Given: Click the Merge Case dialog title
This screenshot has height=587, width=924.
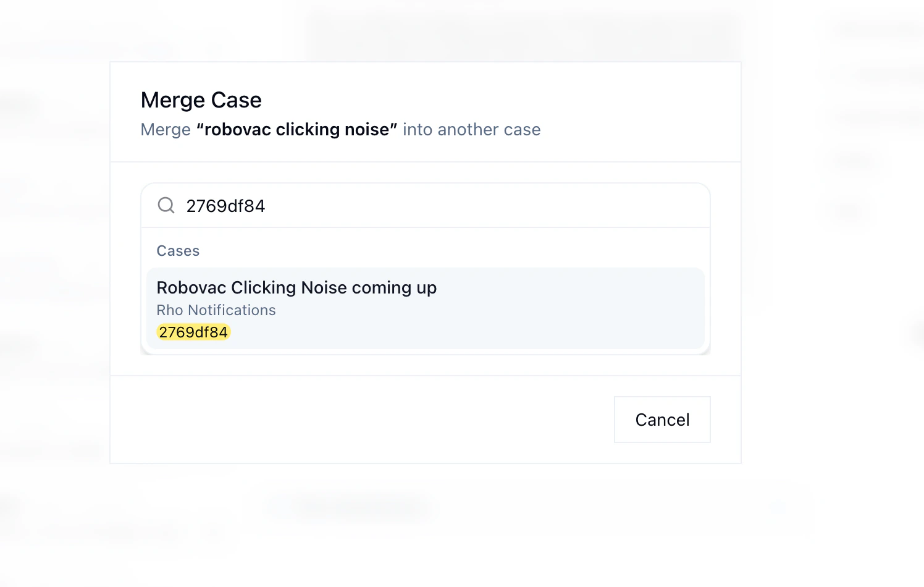Looking at the screenshot, I should [201, 99].
